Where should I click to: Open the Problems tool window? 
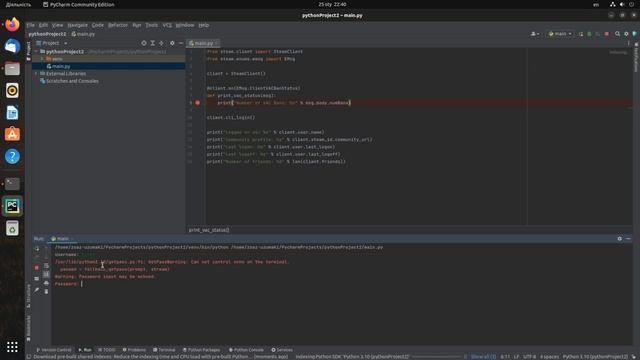134,350
